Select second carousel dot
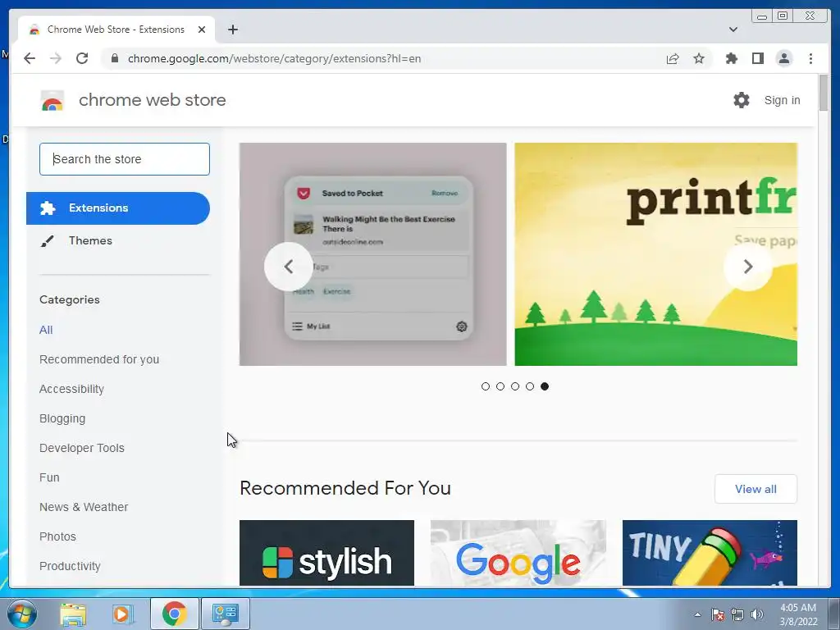Image resolution: width=840 pixels, height=630 pixels. pyautogui.click(x=500, y=386)
